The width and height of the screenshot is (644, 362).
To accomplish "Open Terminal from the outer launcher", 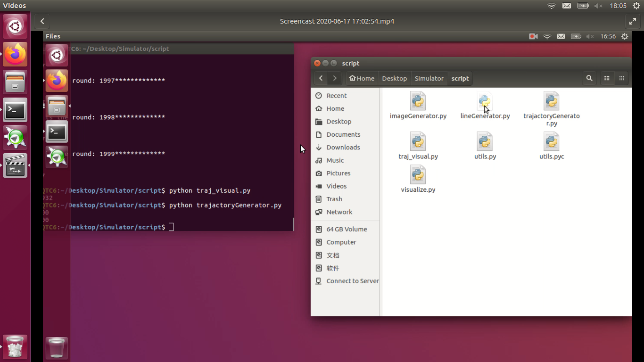I will point(15,110).
